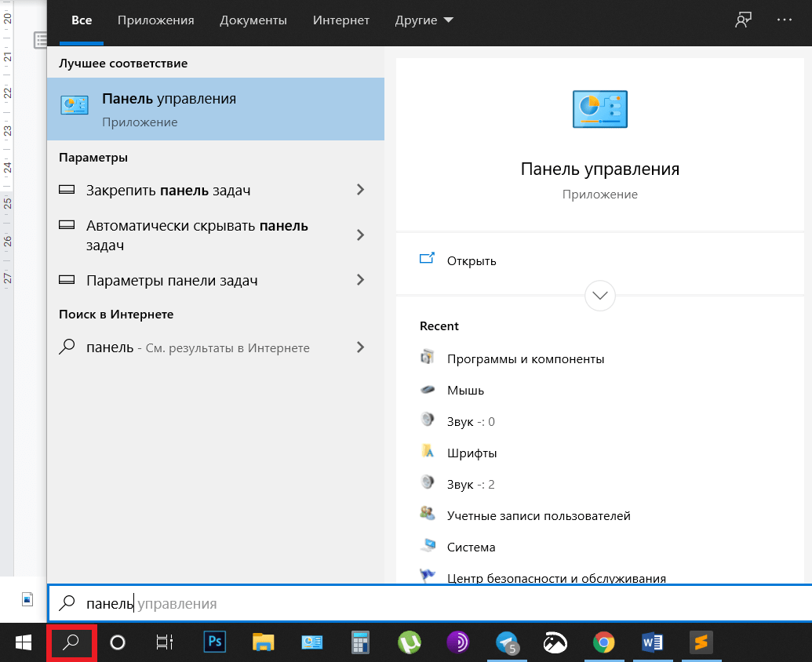This screenshot has height=662, width=812.
Task: Open Telegram from the taskbar
Action: coord(507,642)
